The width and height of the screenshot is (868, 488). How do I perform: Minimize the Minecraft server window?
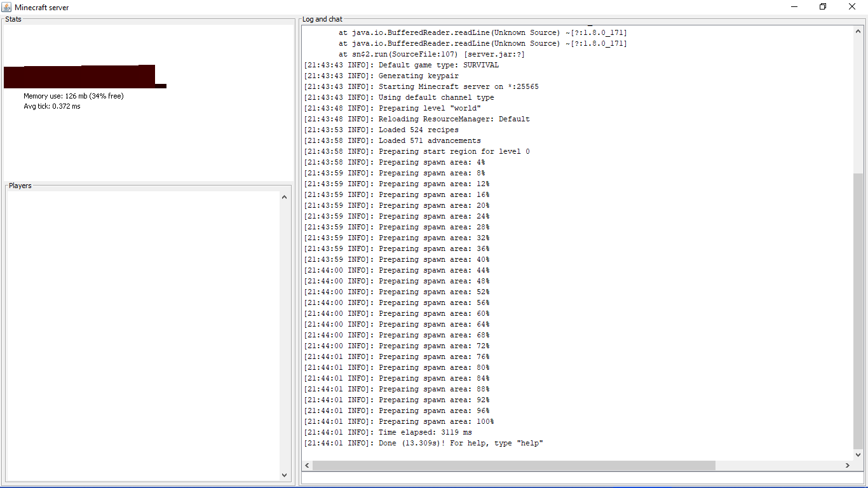point(794,7)
